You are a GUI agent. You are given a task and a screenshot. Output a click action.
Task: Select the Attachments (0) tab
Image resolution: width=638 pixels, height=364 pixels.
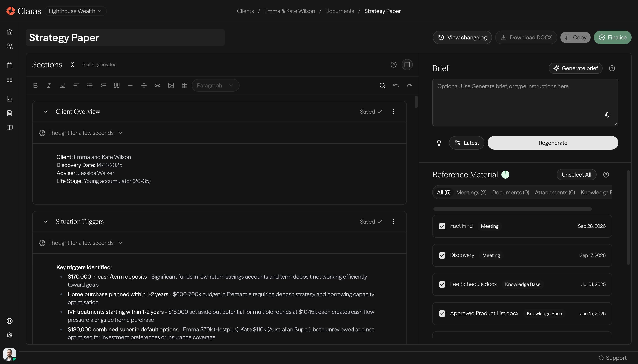click(555, 193)
